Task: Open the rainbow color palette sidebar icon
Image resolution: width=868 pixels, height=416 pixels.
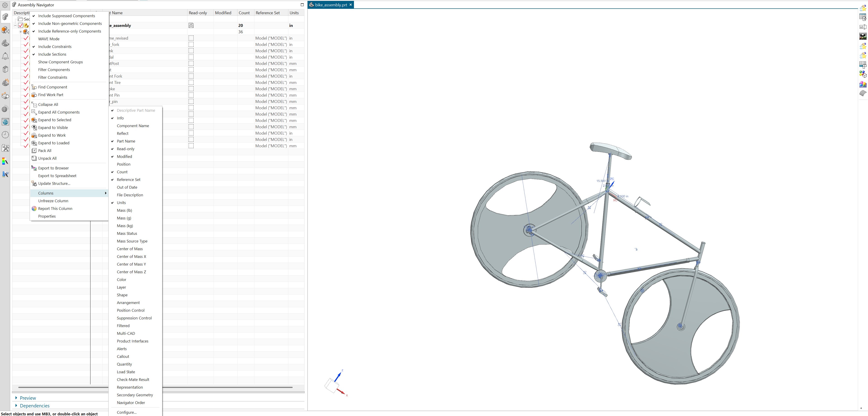Action: [x=5, y=161]
